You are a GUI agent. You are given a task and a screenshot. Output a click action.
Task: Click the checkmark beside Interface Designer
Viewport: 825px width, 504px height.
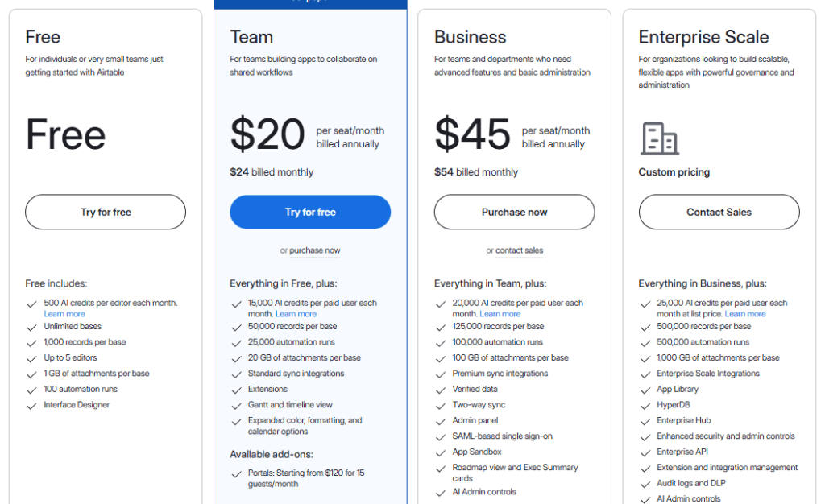(32, 405)
